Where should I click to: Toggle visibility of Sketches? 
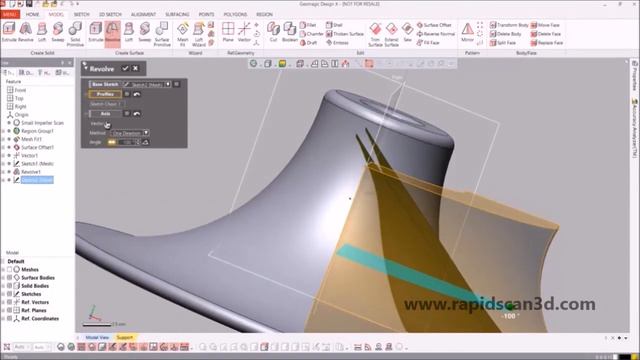9,294
